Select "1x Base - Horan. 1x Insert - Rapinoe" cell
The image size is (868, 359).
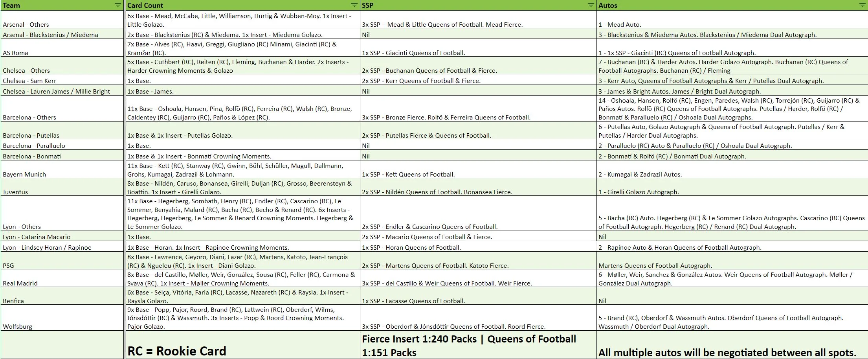click(x=242, y=247)
